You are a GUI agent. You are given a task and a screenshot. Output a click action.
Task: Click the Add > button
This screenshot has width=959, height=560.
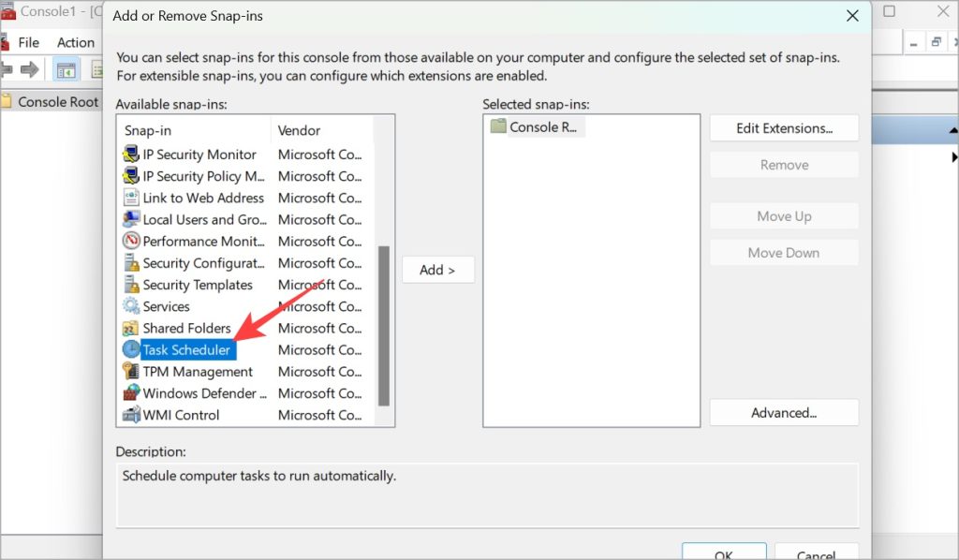(x=438, y=270)
